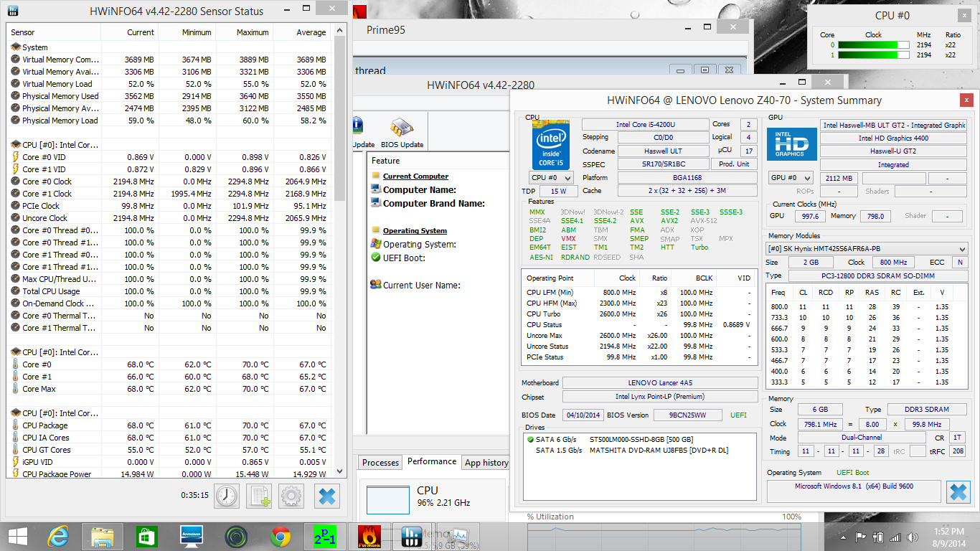Select the Performance tab in Task Manager
Viewport: 980px width, 551px height.
point(432,461)
